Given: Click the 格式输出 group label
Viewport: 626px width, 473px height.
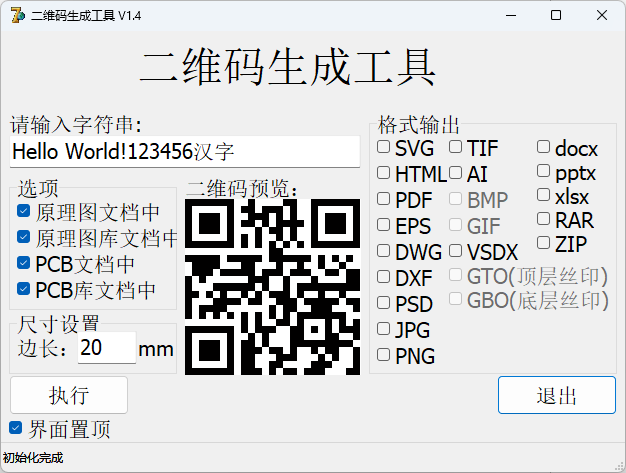Looking at the screenshot, I should click(419, 125).
